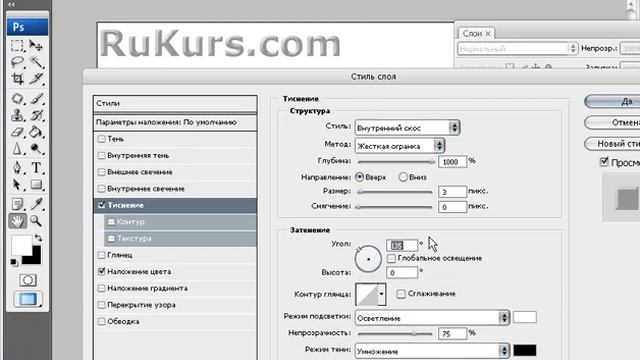
Task: Enable the Контур sub-option checkbox
Action: tap(111, 222)
